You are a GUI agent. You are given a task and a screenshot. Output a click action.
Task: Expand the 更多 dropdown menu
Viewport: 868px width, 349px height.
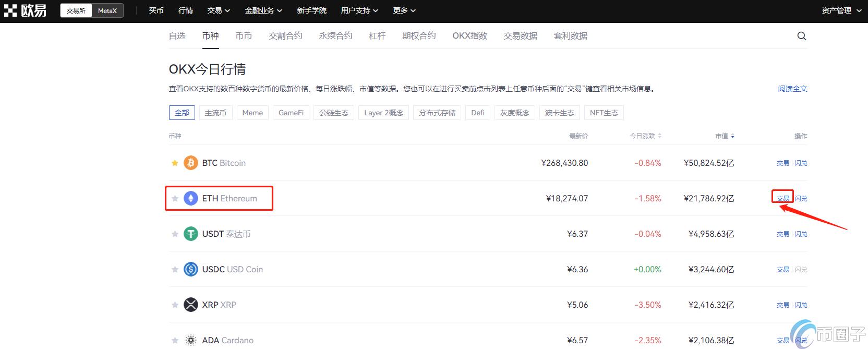click(404, 10)
